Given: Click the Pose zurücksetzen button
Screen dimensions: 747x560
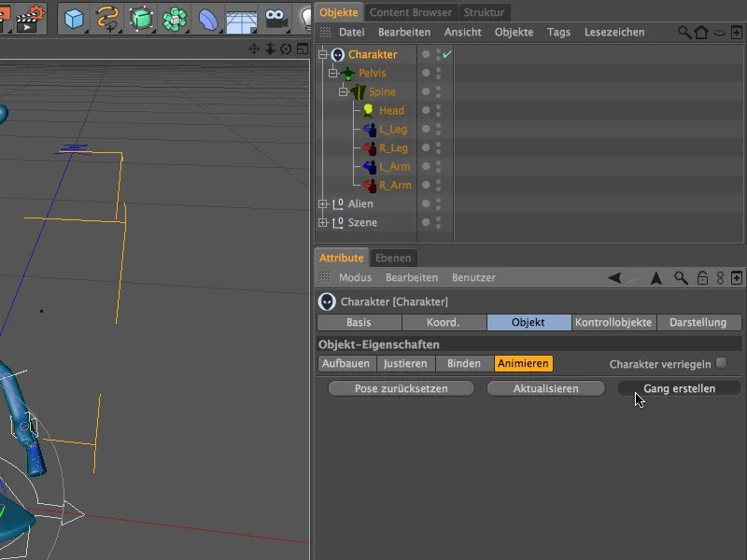Looking at the screenshot, I should [x=402, y=388].
